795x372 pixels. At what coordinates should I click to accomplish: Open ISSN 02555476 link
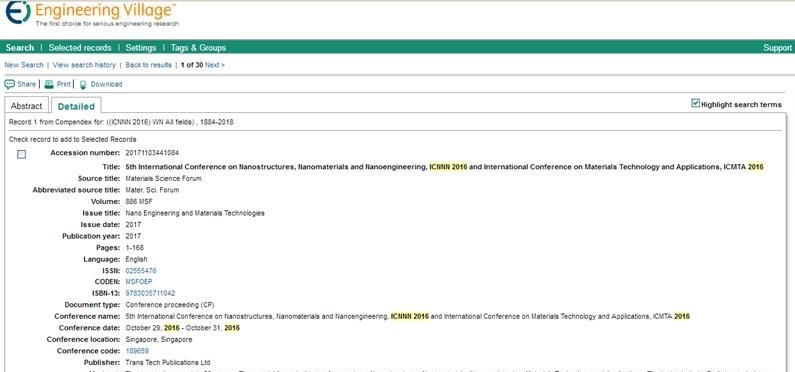coord(141,271)
